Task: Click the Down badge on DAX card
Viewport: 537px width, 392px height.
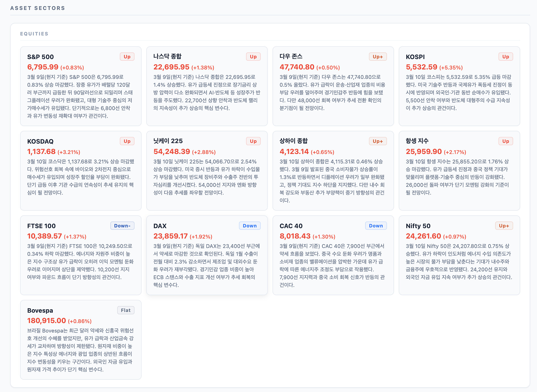Action: pos(249,226)
